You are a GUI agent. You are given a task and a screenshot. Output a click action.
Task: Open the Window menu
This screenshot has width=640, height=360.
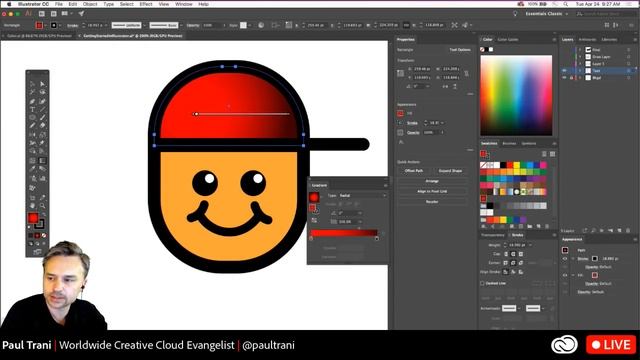tap(183, 4)
